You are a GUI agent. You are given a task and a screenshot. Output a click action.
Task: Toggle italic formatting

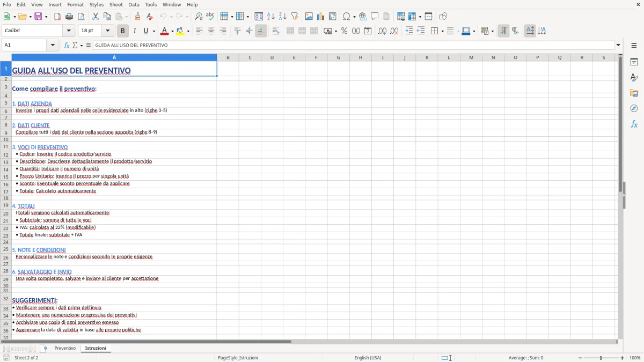point(135,31)
